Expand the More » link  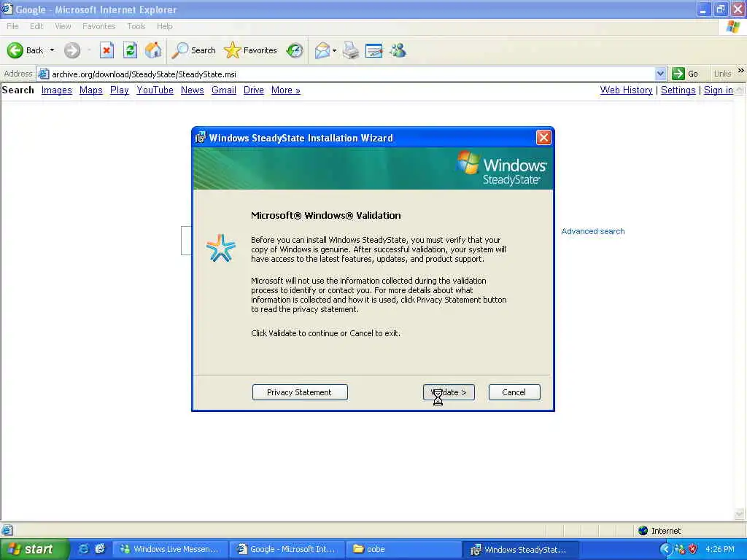pos(286,90)
